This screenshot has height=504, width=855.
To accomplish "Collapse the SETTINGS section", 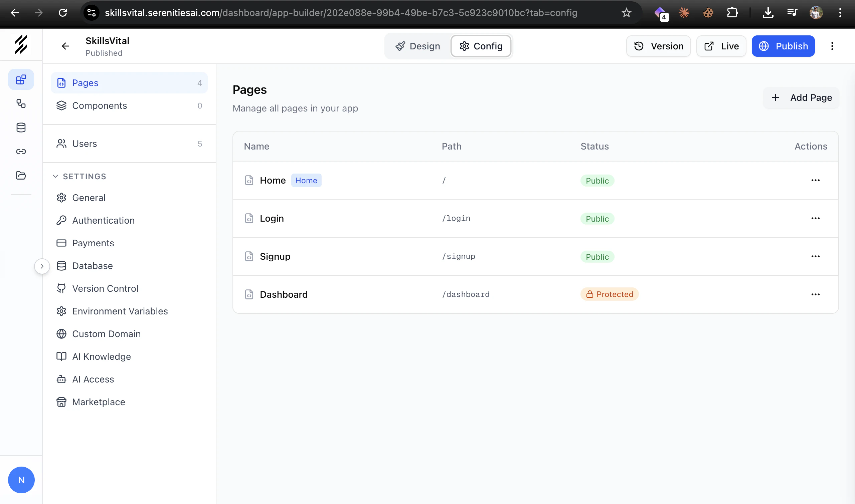I will point(55,176).
